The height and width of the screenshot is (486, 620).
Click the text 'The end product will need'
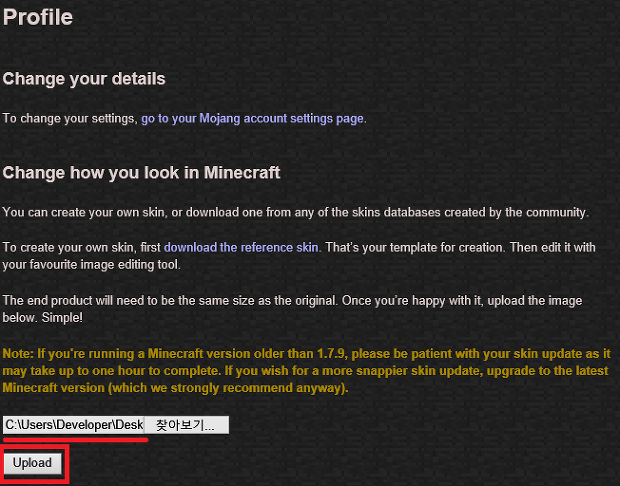tap(74, 301)
